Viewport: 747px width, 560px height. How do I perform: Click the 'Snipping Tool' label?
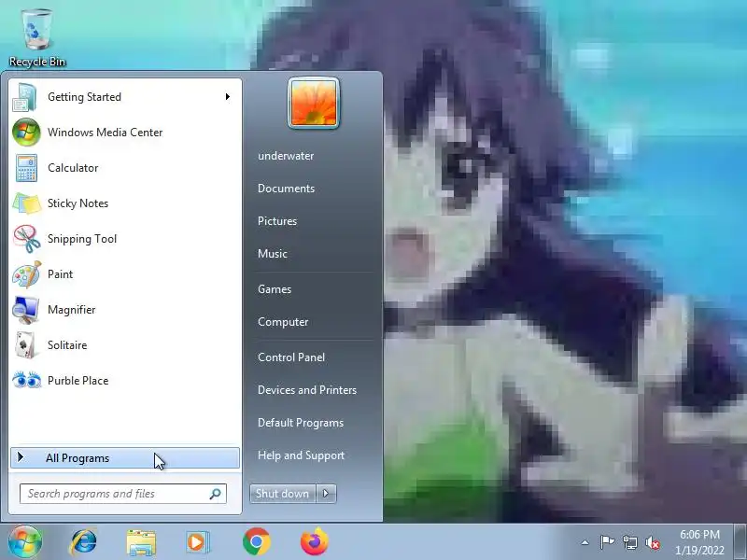click(82, 239)
